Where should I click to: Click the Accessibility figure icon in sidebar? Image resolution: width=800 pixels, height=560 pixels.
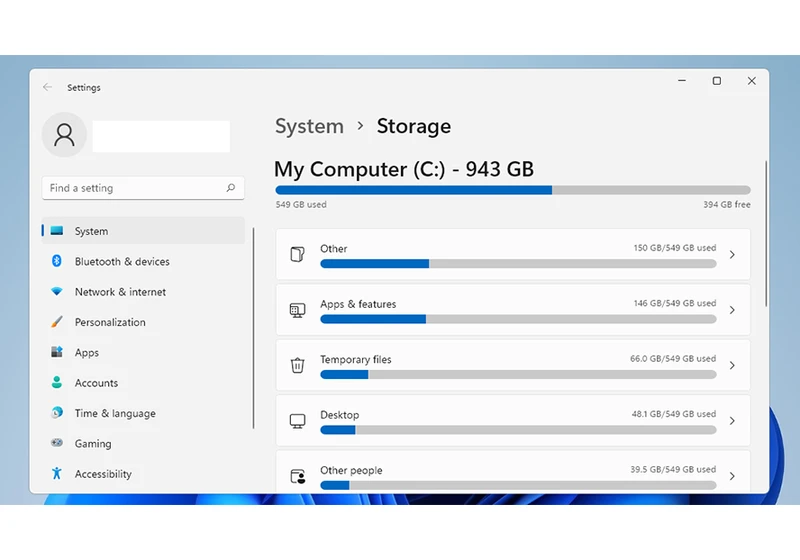coord(57,473)
